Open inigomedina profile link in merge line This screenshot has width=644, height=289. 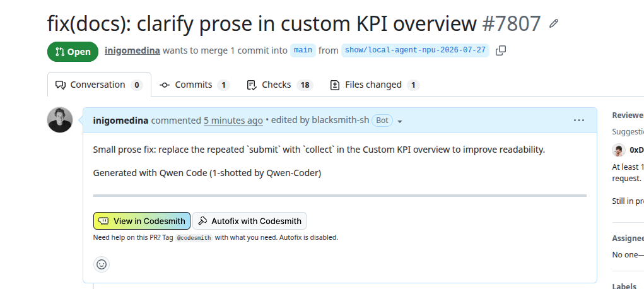coord(132,50)
